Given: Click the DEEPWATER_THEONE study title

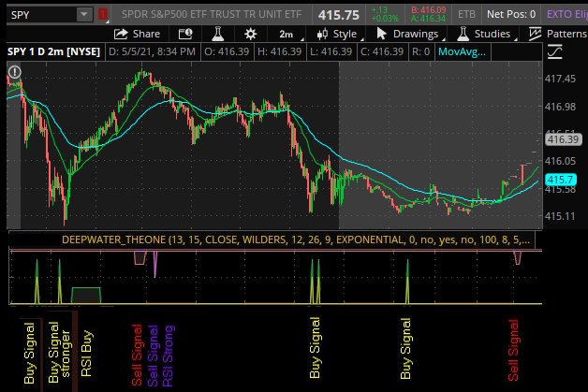Looking at the screenshot, I should tap(112, 240).
